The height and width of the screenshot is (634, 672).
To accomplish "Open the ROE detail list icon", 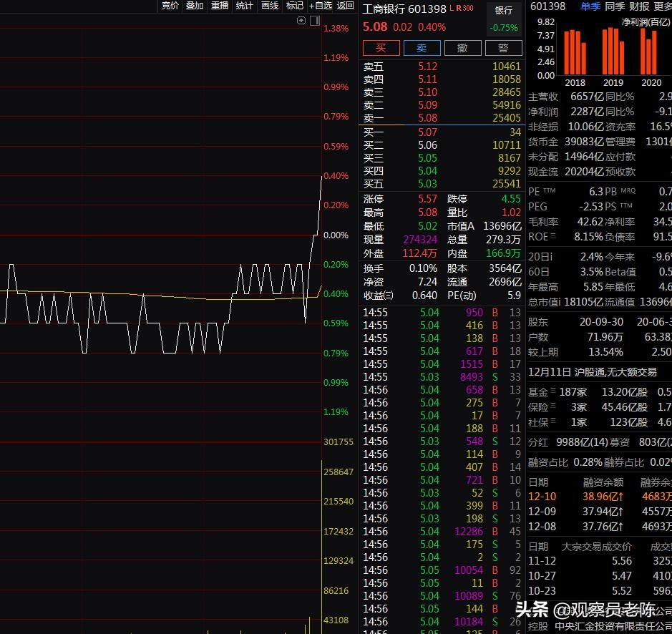I will 553,235.
